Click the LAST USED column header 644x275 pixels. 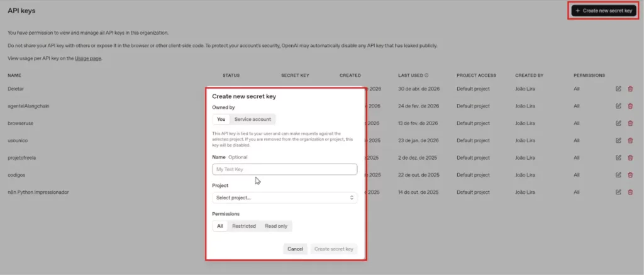(410, 76)
